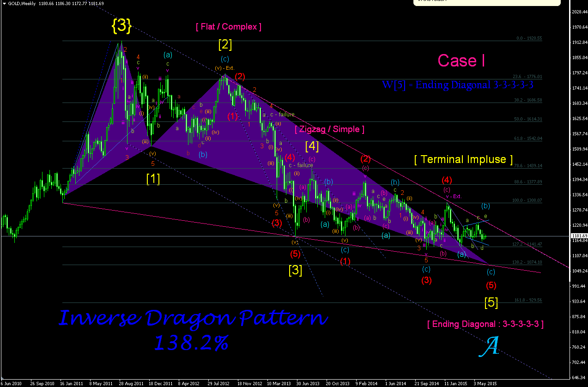Viewport: 588px width, 387px height.
Task: Click price axis value 875.84
Action: [x=579, y=317]
